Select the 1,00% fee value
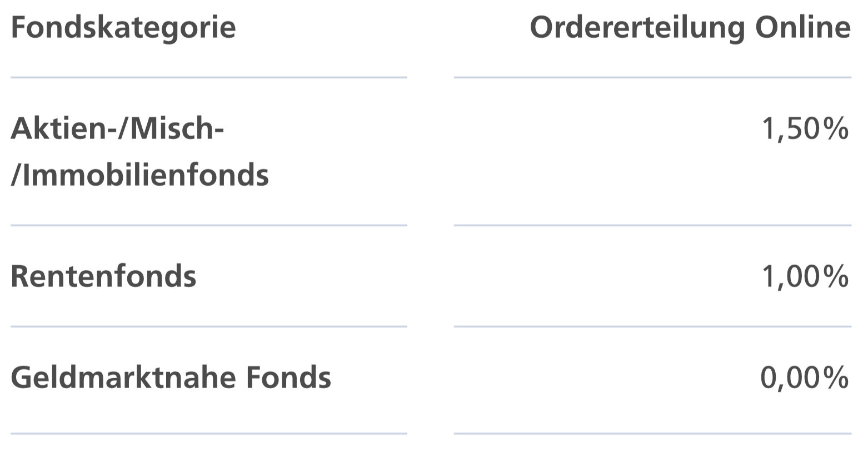The image size is (868, 451). 805,276
